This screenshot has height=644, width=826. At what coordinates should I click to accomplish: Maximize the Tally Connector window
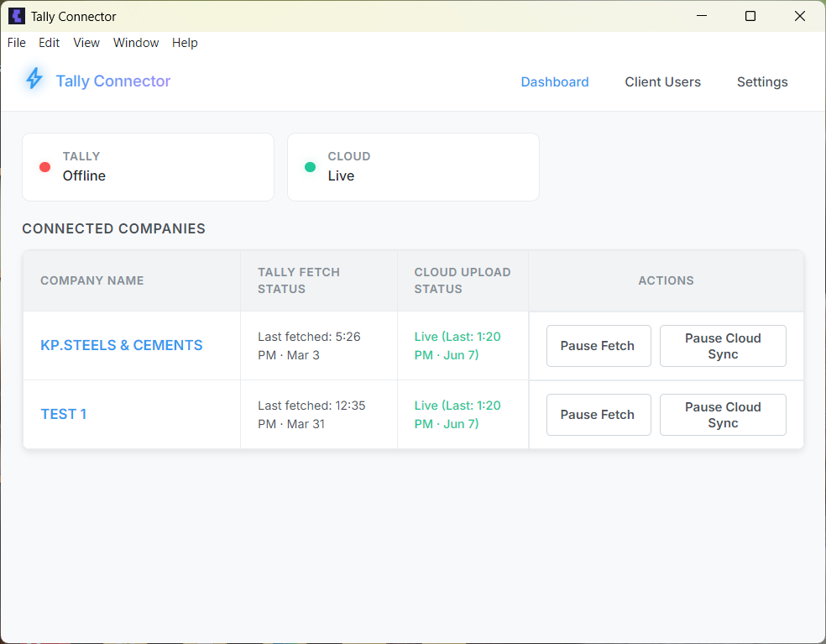(750, 16)
